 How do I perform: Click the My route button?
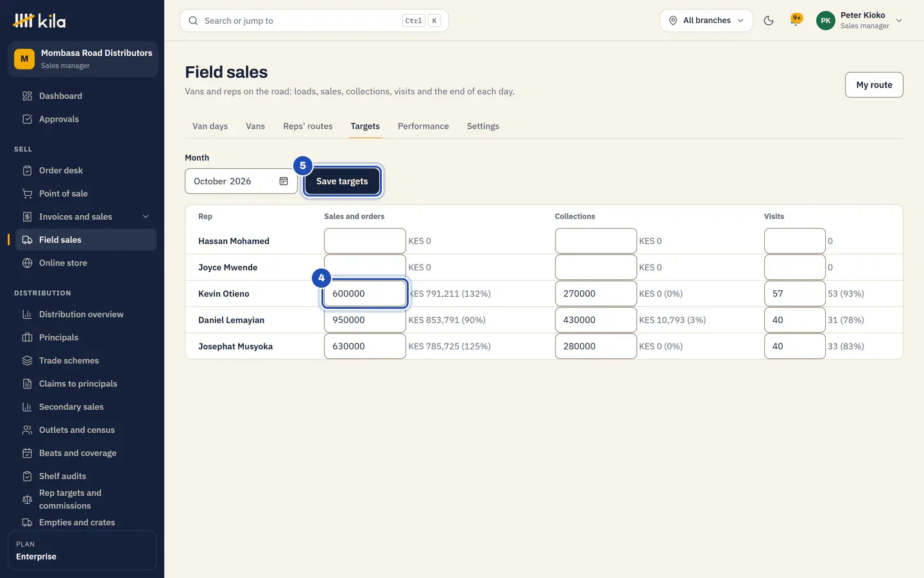874,85
